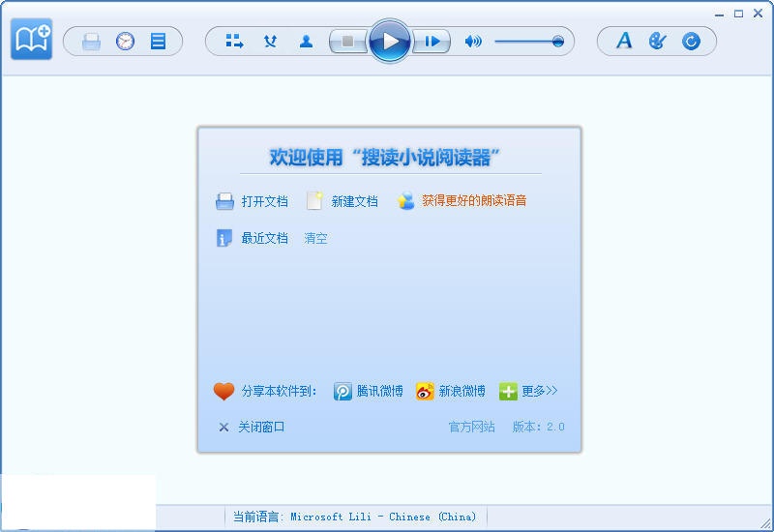Viewport: 774px width, 532px height.
Task: Click the 最近文档 label
Action: (x=264, y=238)
